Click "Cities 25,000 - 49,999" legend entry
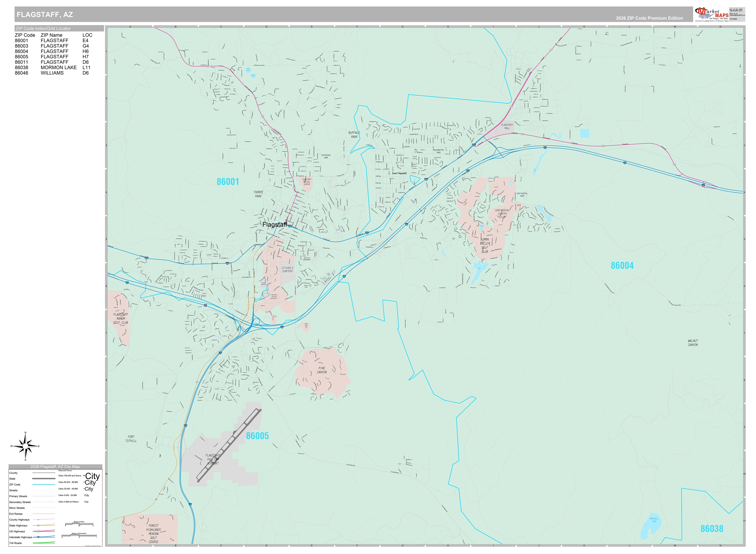Screen dimensions: 756x554 68,489
